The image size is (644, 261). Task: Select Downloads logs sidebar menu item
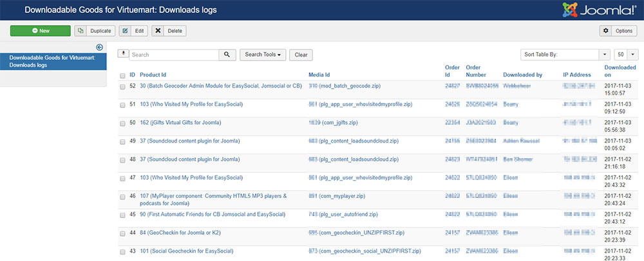53,62
